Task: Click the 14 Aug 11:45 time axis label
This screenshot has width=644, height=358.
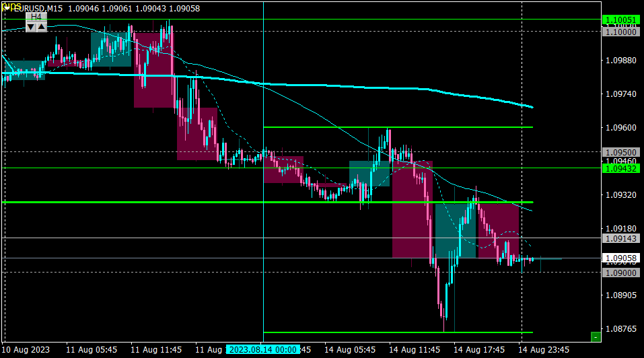Action: pyautogui.click(x=415, y=350)
